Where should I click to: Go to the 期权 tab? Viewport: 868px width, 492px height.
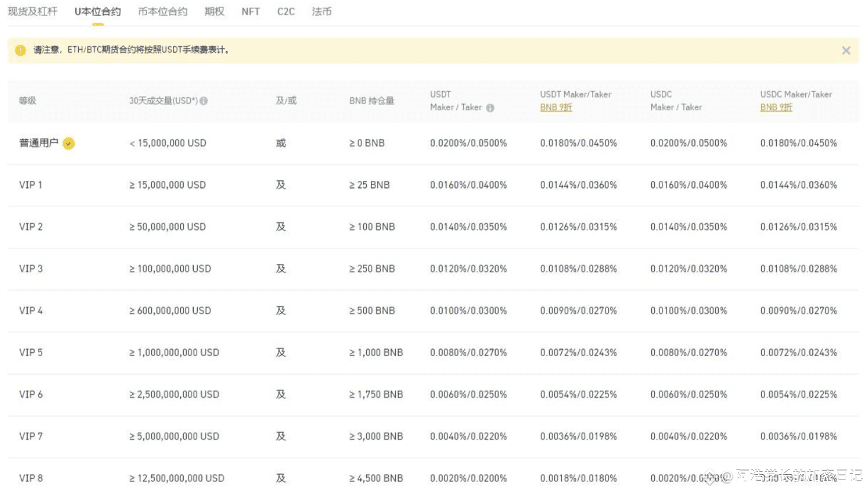(214, 12)
